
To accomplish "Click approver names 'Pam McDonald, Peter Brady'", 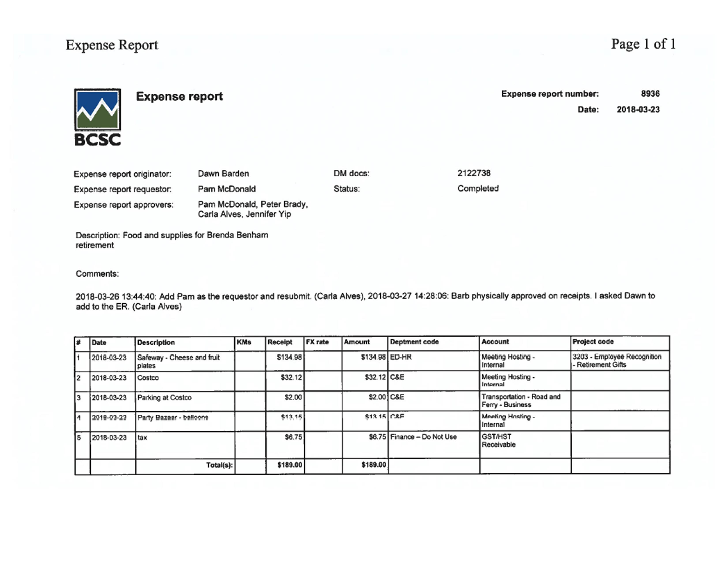I will point(253,204).
